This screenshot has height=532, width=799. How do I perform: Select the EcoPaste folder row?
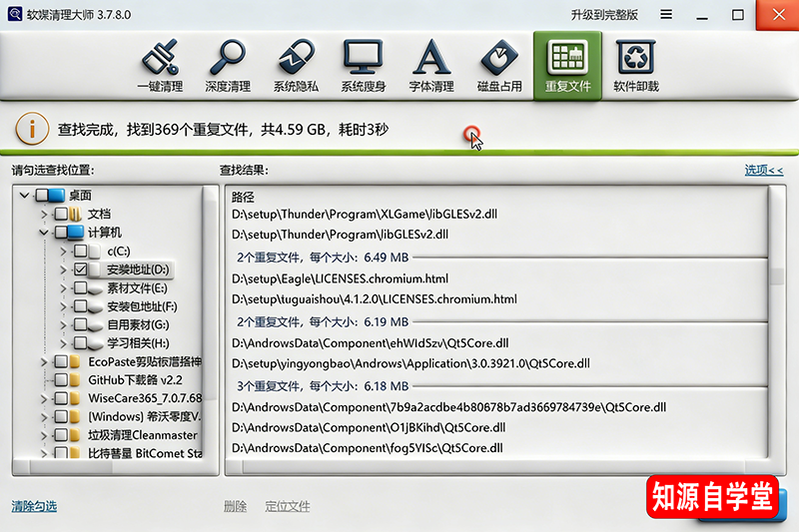coord(145,362)
